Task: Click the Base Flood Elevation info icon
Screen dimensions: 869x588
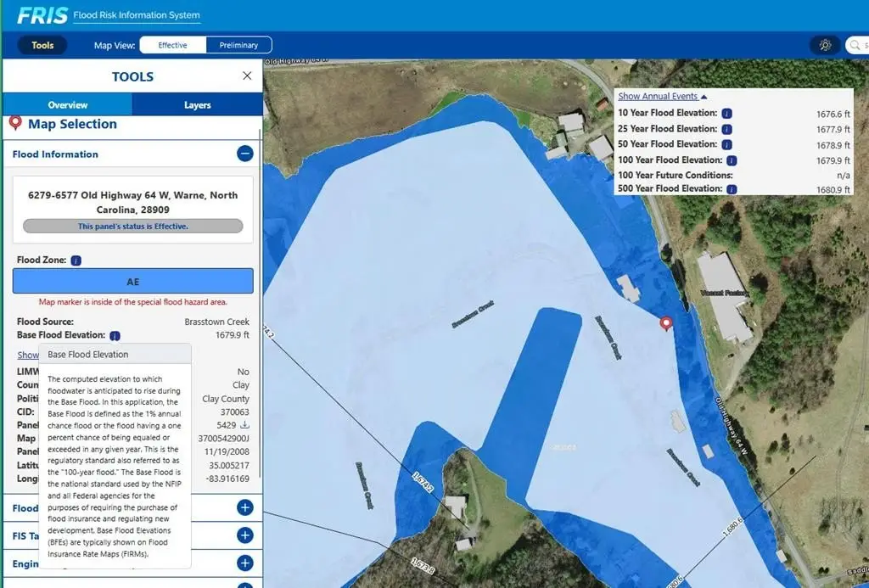Action: coord(115,336)
